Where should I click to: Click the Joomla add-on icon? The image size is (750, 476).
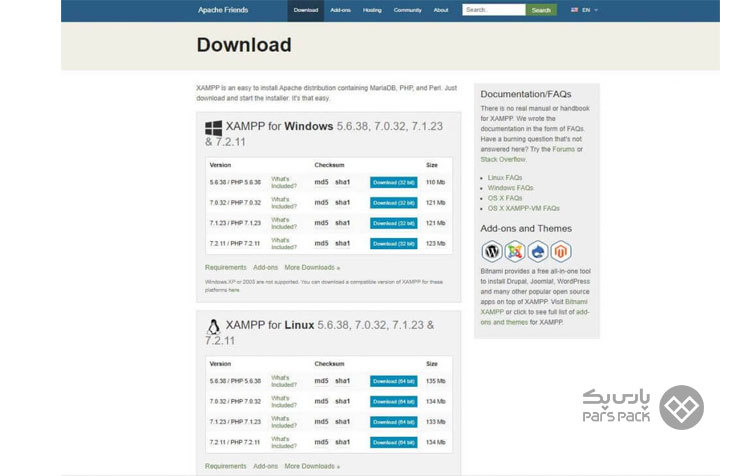point(515,251)
